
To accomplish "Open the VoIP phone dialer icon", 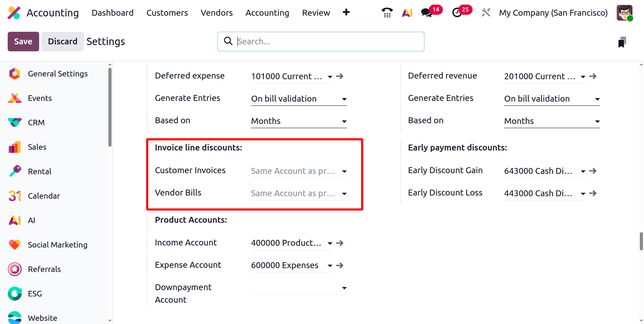I will point(387,13).
